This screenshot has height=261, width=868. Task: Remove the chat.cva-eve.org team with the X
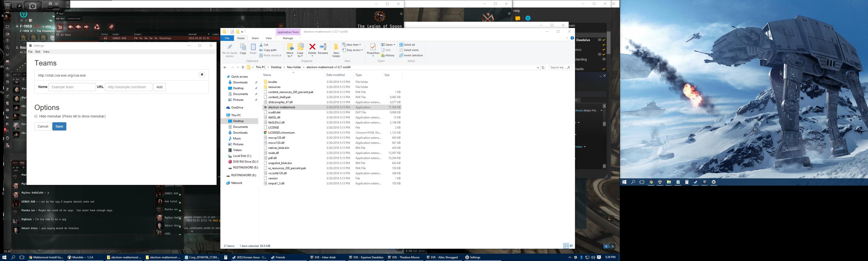[202, 75]
